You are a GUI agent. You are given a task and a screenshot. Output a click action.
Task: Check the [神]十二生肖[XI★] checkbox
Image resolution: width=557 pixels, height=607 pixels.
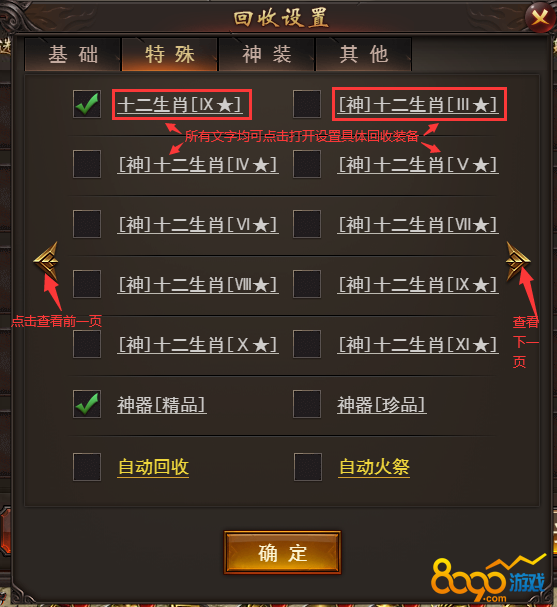[x=307, y=344]
